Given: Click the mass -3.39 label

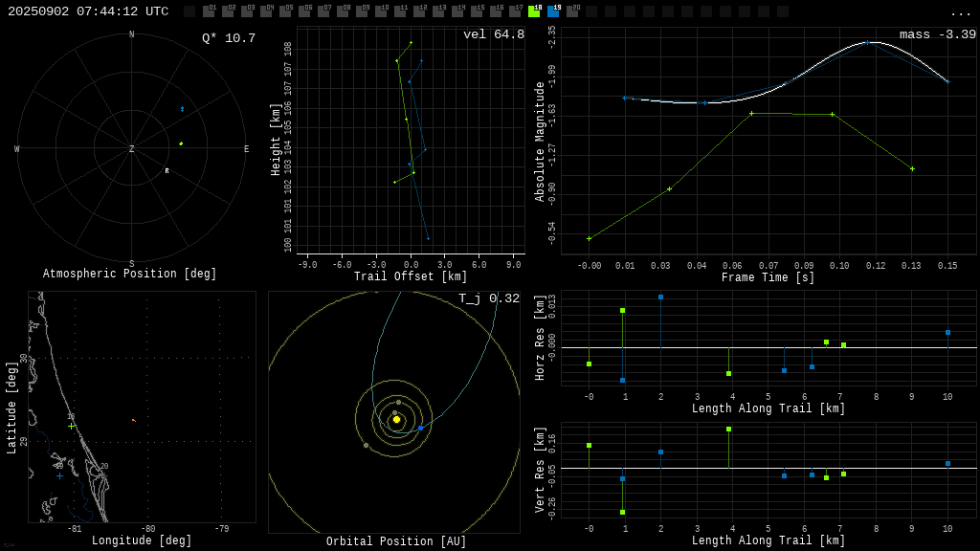Looking at the screenshot, I should (x=938, y=34).
